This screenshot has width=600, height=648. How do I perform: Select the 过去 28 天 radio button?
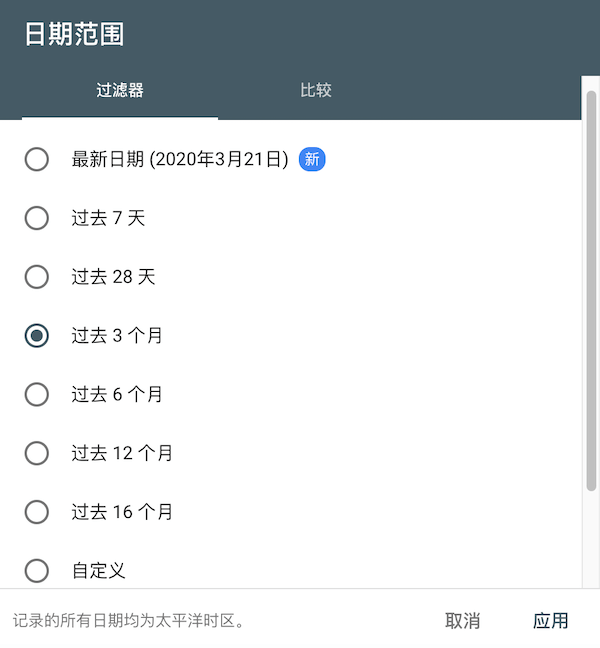tap(37, 277)
